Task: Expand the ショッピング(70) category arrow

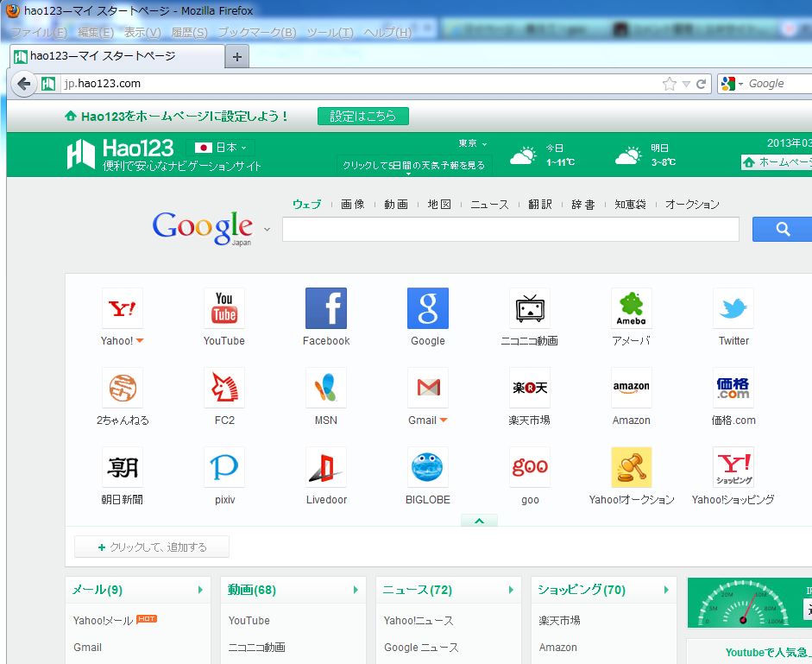Action: click(666, 590)
